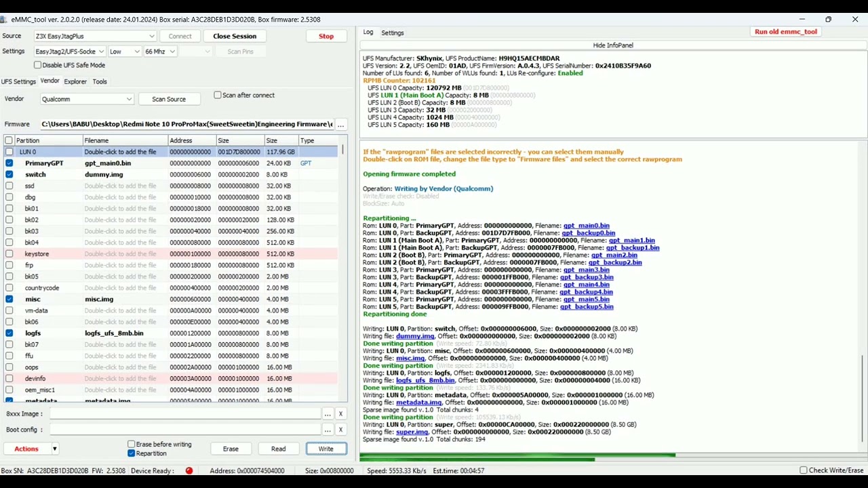868x488 pixels.
Task: Sort by Filename column header
Action: tap(125, 140)
